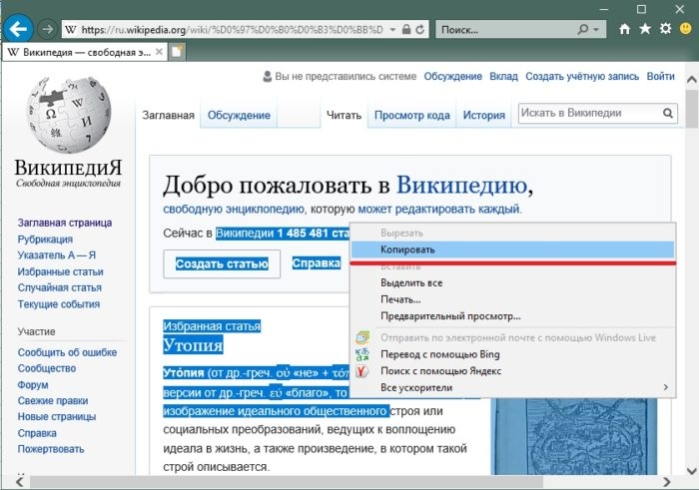This screenshot has width=699, height=490.
Task: Open a new tab with the blank tab button
Action: pos(177,52)
